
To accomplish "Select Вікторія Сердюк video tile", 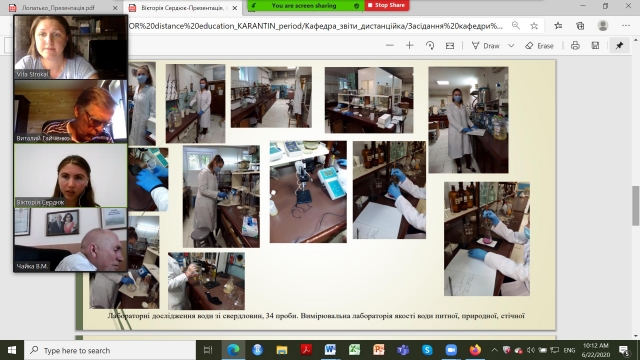I will tap(71, 176).
